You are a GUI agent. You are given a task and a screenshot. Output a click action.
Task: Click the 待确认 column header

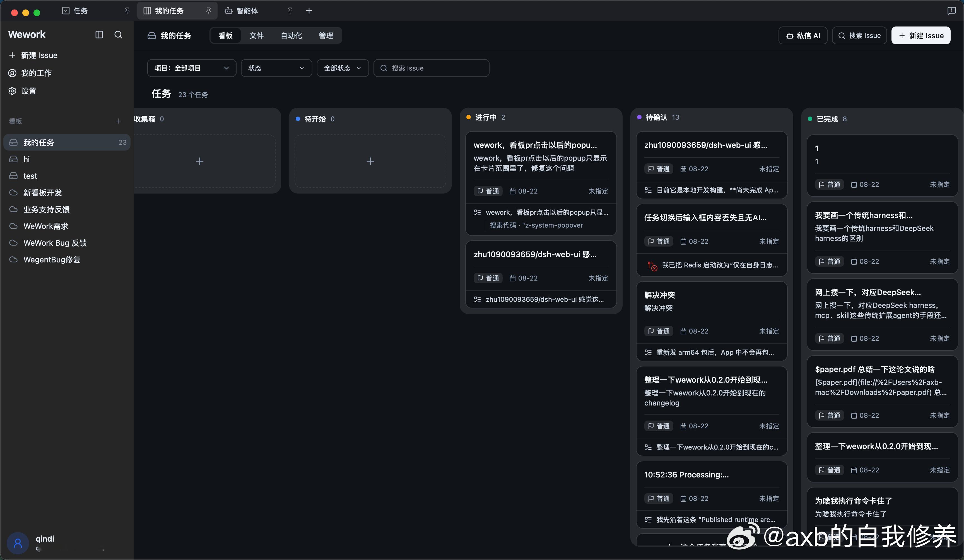click(x=658, y=117)
